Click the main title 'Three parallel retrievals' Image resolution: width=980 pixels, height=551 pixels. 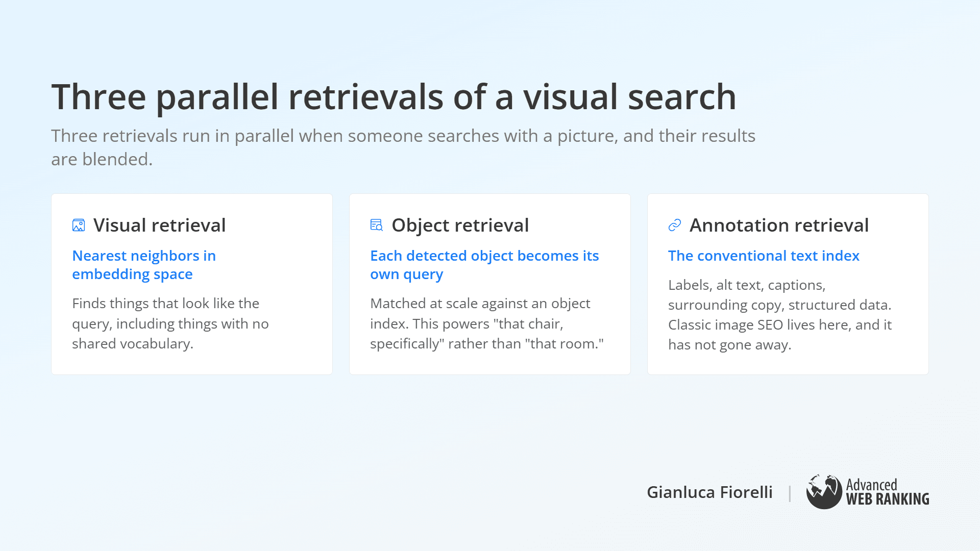pos(394,97)
